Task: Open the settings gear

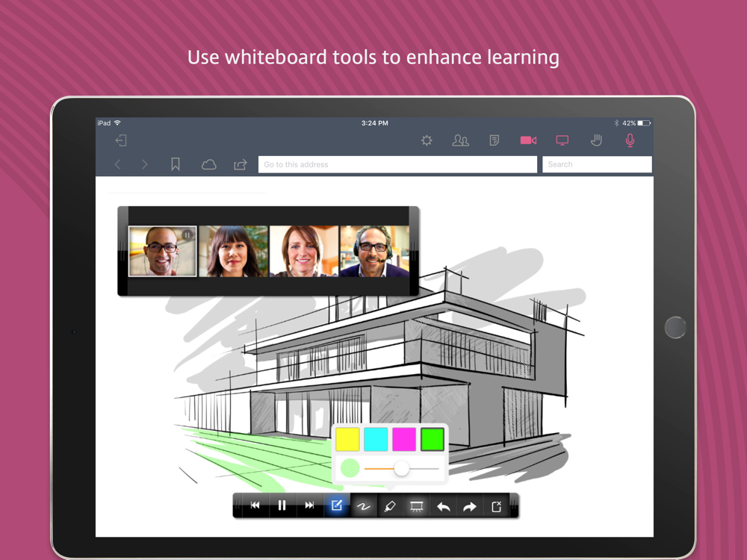Action: [x=427, y=140]
